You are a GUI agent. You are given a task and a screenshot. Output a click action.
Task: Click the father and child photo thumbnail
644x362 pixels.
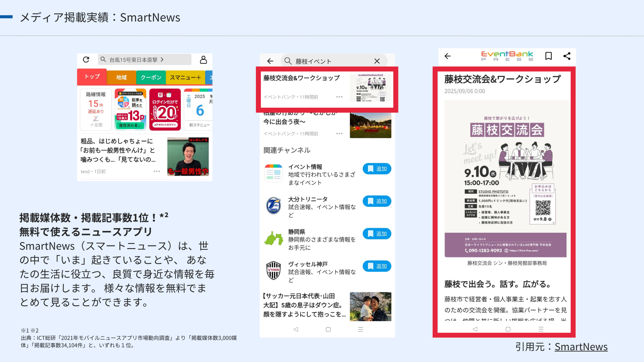(x=370, y=306)
